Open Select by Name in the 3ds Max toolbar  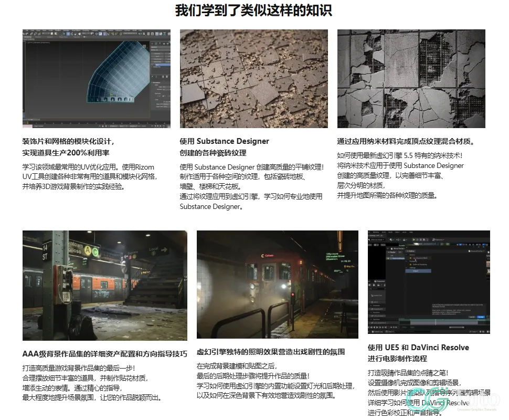coord(56,34)
